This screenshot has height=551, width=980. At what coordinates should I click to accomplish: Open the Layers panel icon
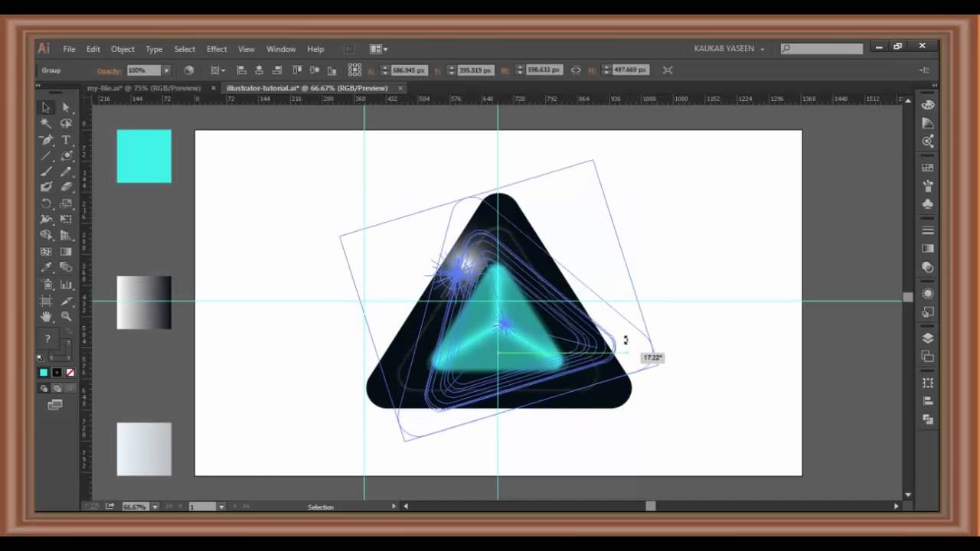coord(927,337)
